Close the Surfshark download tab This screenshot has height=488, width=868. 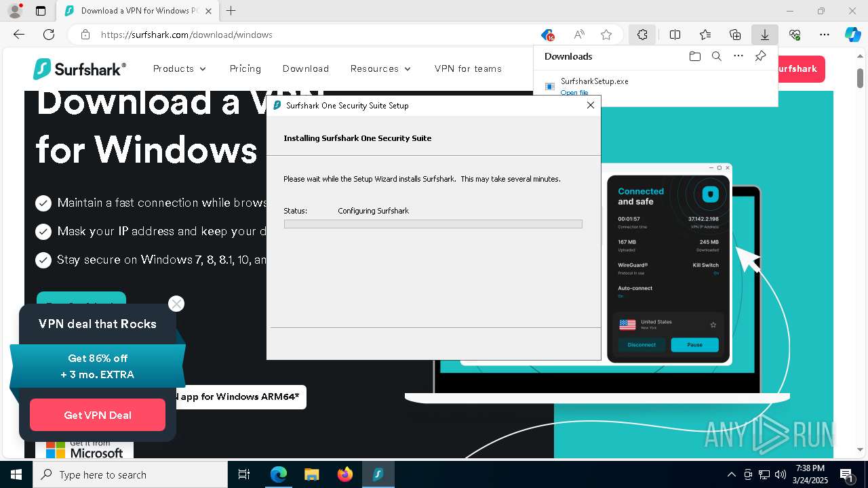click(208, 11)
